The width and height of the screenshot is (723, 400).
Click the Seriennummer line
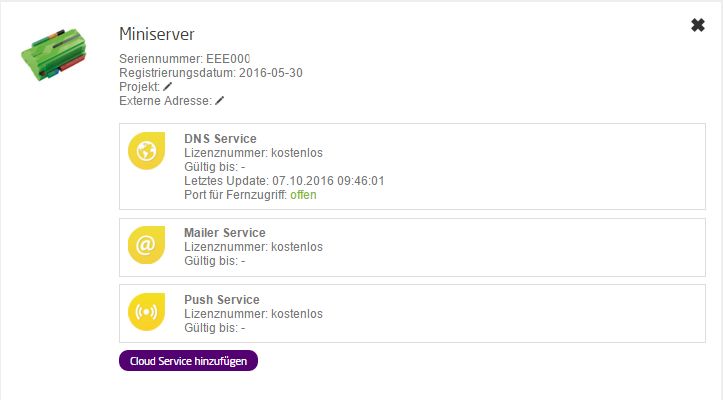tap(184, 59)
